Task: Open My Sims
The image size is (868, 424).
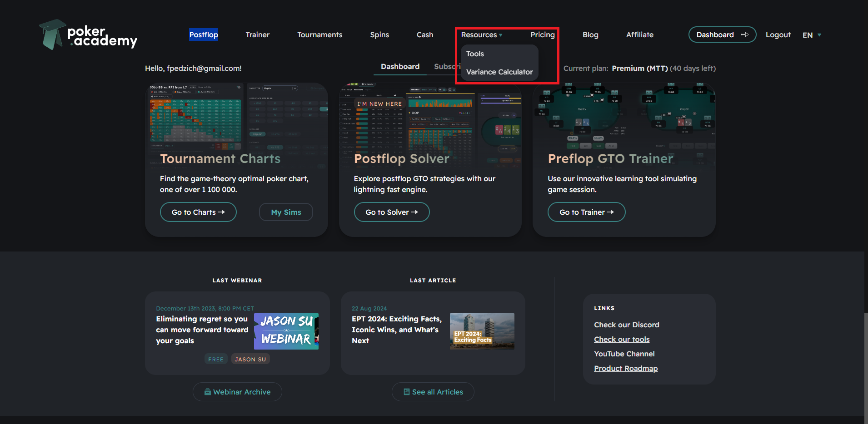Action: [286, 212]
